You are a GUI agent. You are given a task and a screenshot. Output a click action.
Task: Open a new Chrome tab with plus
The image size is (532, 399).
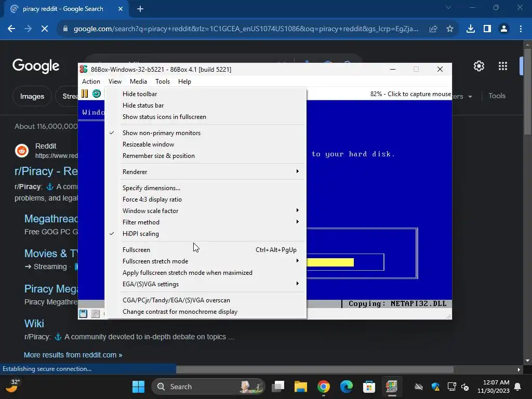[x=140, y=9]
